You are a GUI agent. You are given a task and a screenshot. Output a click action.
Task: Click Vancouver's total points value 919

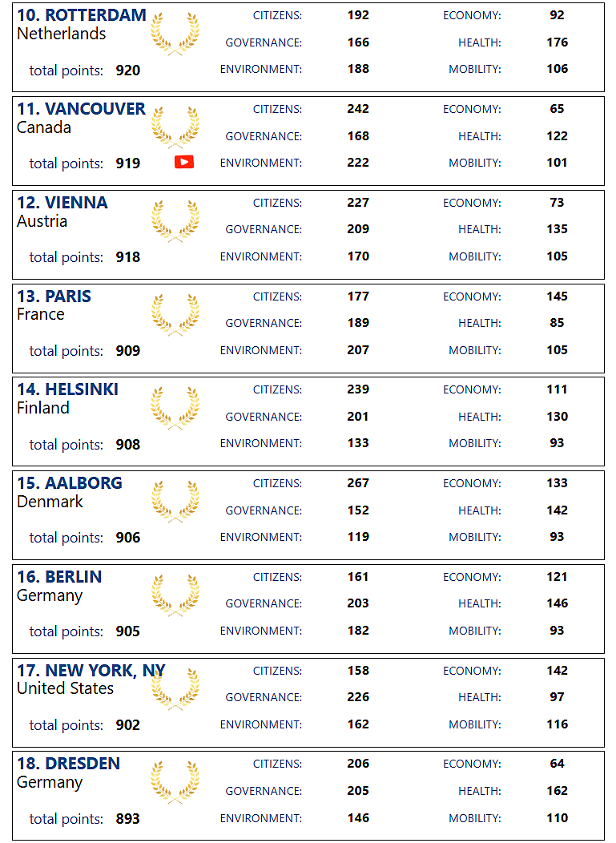coord(128,163)
